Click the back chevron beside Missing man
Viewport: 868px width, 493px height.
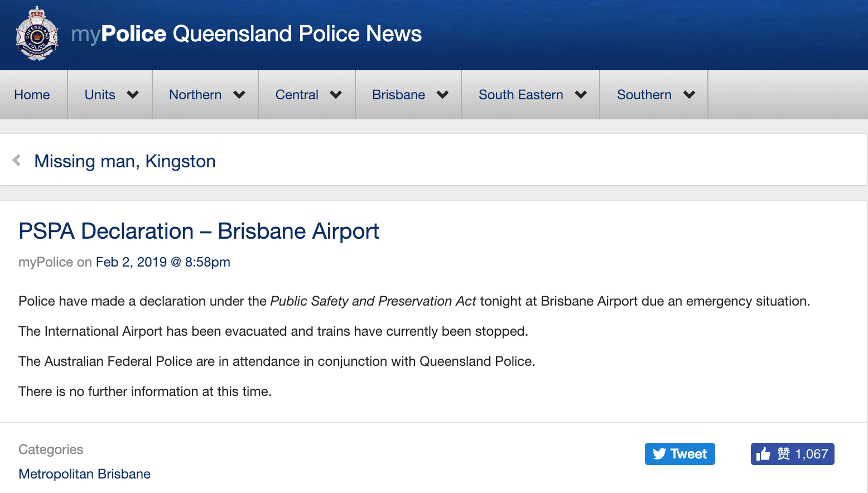click(17, 161)
